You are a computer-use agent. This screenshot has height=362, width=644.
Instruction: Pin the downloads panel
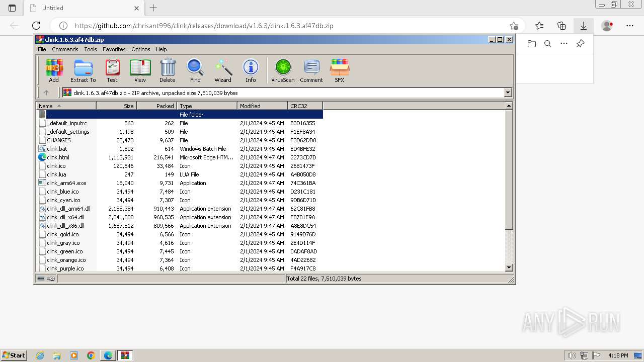(x=580, y=44)
